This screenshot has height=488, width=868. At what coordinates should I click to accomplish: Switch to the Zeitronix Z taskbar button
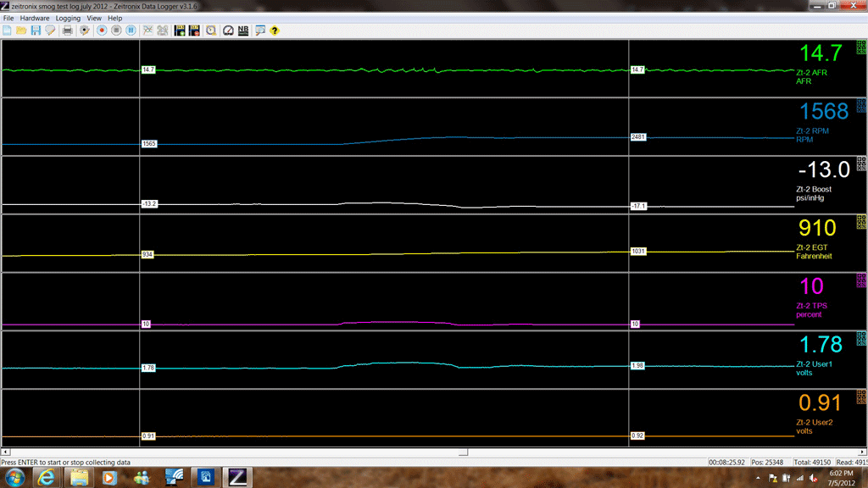click(x=237, y=478)
